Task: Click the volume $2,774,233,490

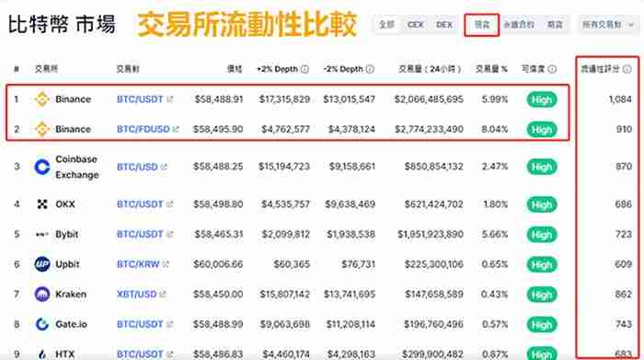Action: pyautogui.click(x=429, y=129)
